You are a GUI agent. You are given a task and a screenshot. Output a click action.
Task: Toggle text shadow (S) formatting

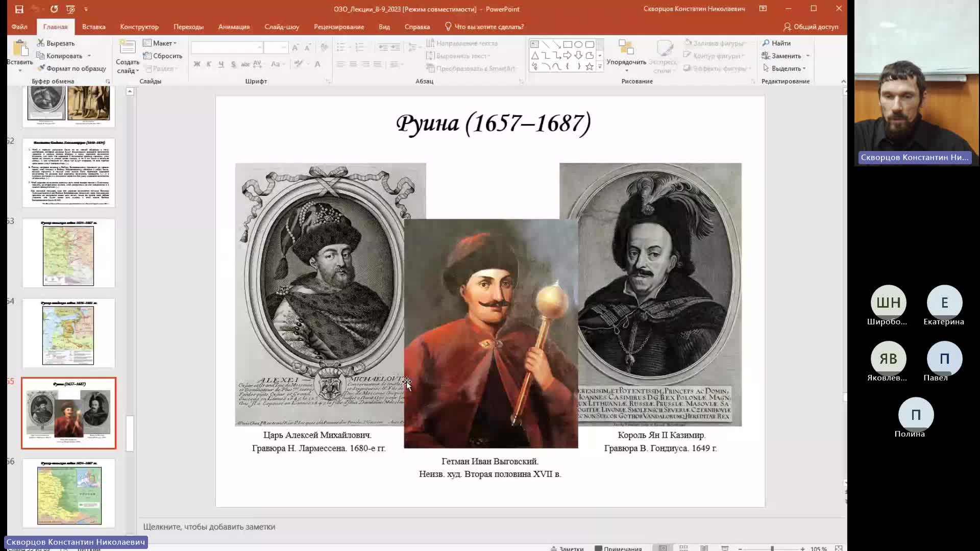(233, 64)
